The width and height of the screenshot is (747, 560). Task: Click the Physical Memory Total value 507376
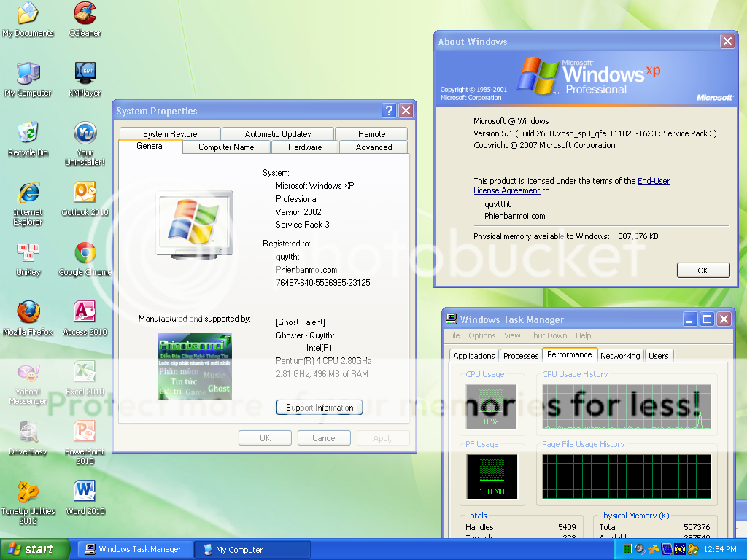[x=697, y=527]
